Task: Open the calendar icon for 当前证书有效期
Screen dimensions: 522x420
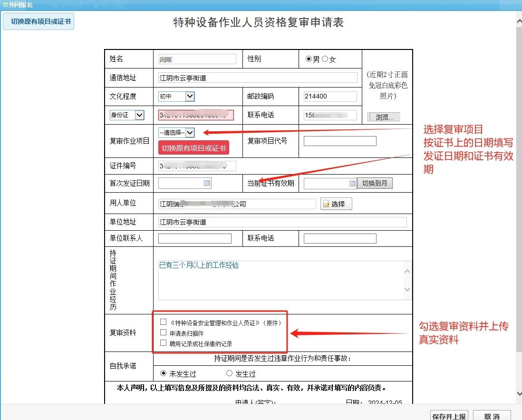Action: pos(352,183)
